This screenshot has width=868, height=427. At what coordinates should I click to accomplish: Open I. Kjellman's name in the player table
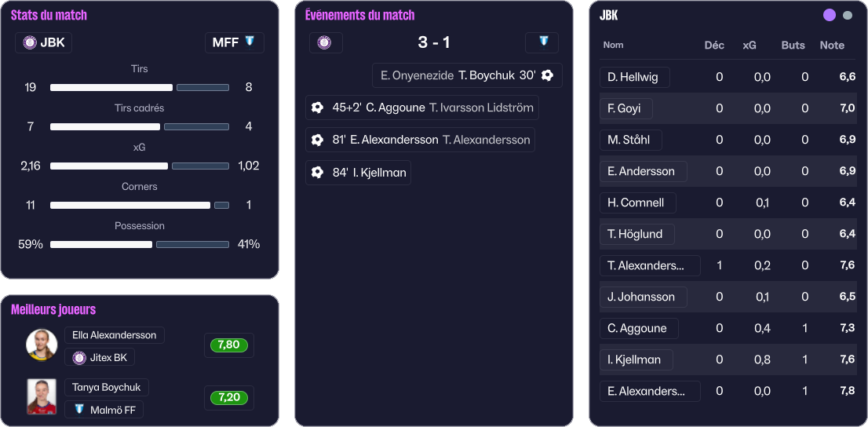pos(636,359)
